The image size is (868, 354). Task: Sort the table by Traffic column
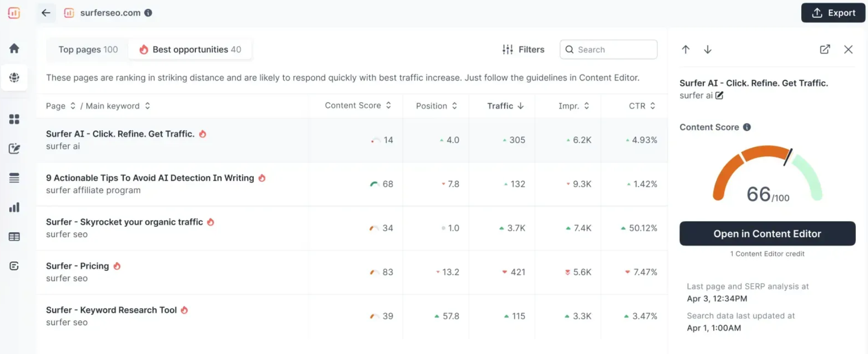[506, 106]
